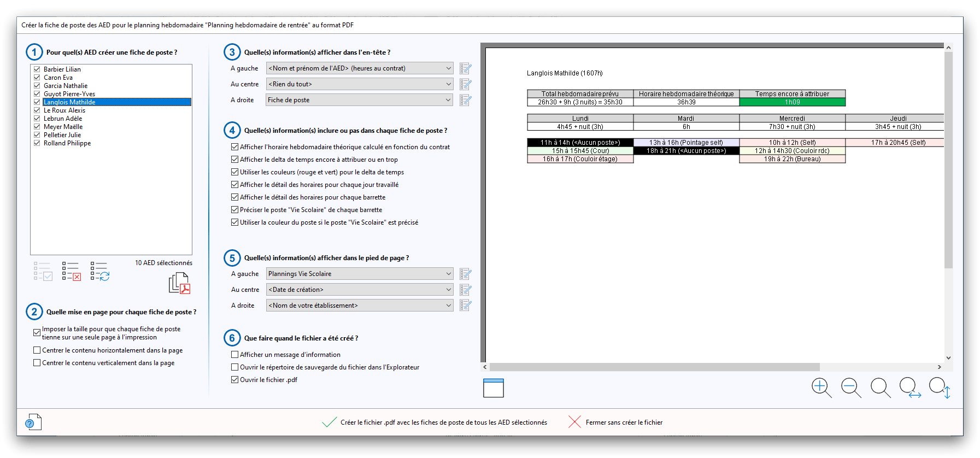The width and height of the screenshot is (980, 458).
Task: Click the help icon at bottom left
Action: point(33,422)
